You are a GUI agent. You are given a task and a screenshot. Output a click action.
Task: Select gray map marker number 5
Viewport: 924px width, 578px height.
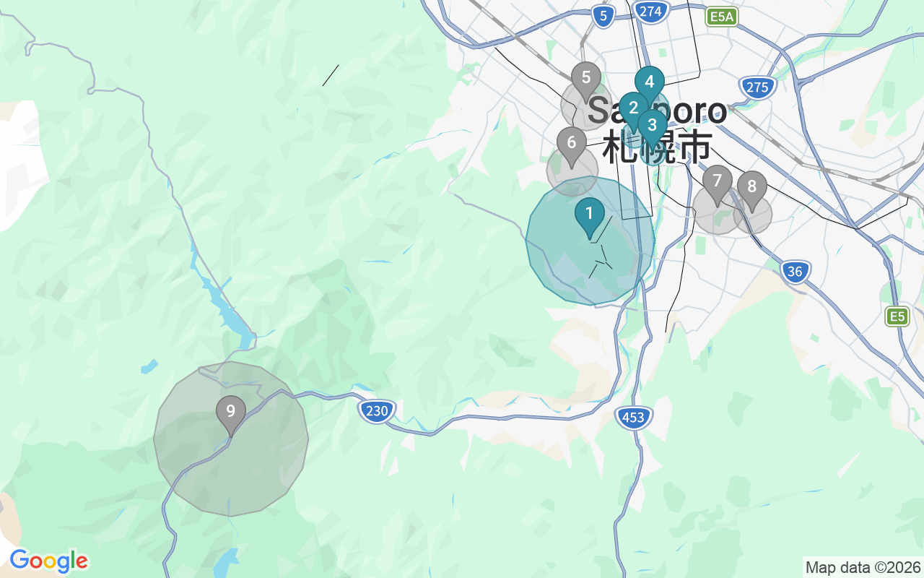(586, 82)
